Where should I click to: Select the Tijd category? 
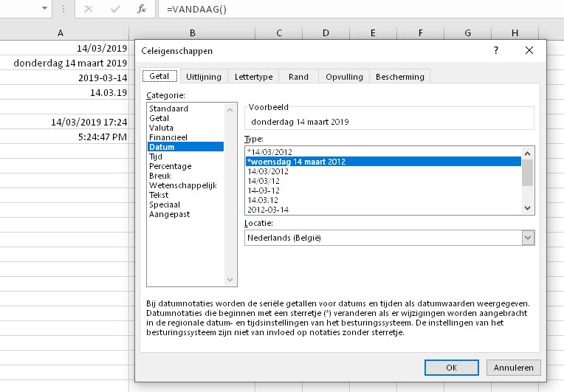[185, 157]
